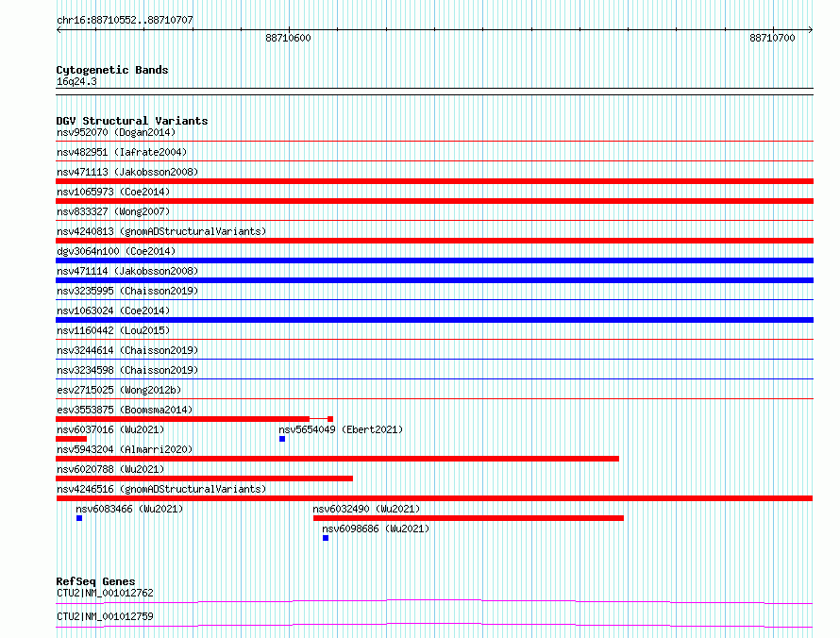Open nsv6020788 (Wu2021) label
This screenshot has width=840, height=638.
[x=110, y=469]
